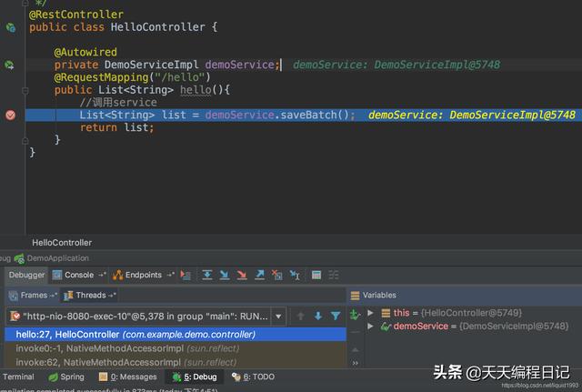582x392 pixels.
Task: Open the 0: Messages tool window
Action: [128, 377]
